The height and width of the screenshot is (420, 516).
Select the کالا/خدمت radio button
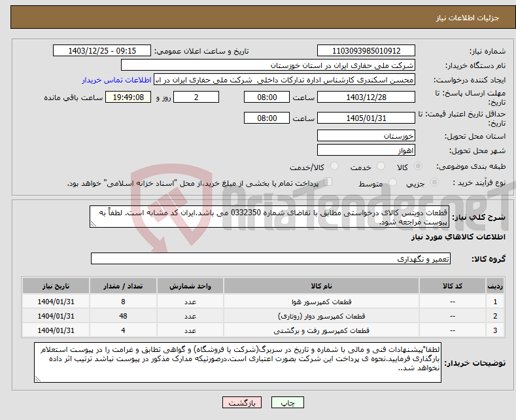pyautogui.click(x=334, y=166)
